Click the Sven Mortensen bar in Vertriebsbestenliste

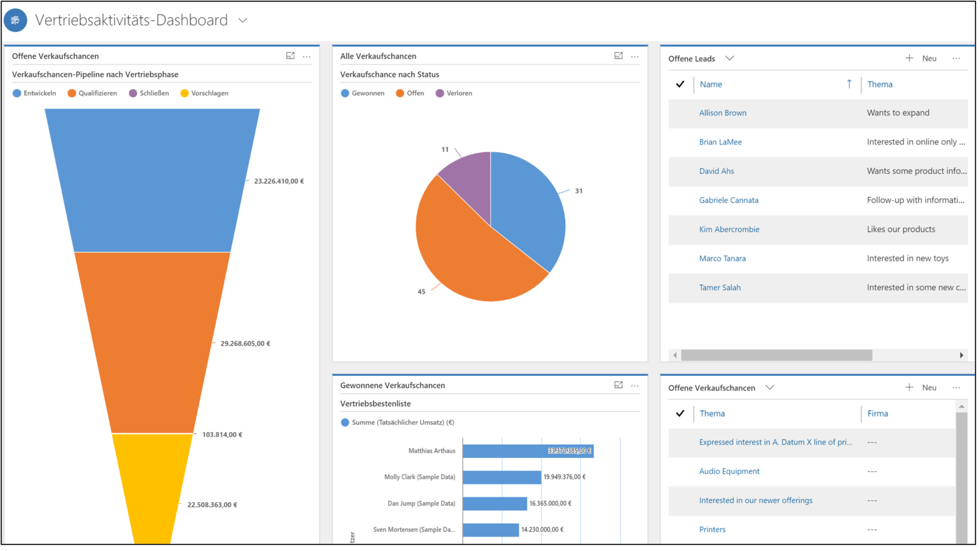click(491, 530)
